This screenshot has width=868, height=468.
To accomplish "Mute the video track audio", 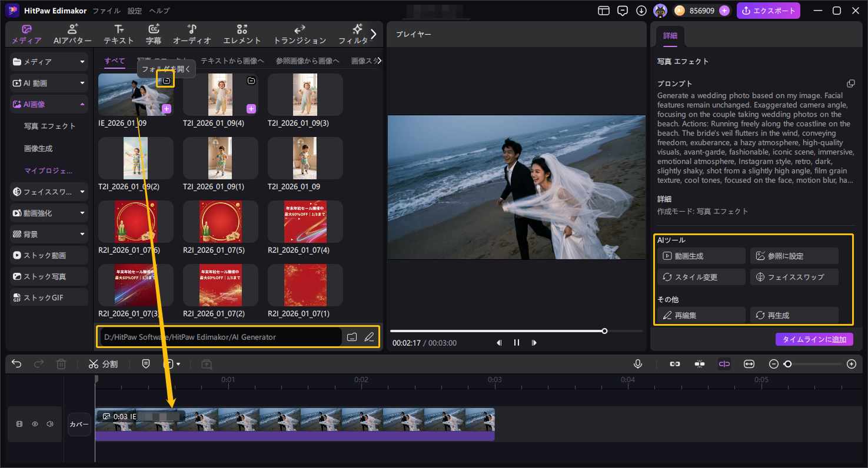I will [x=50, y=424].
